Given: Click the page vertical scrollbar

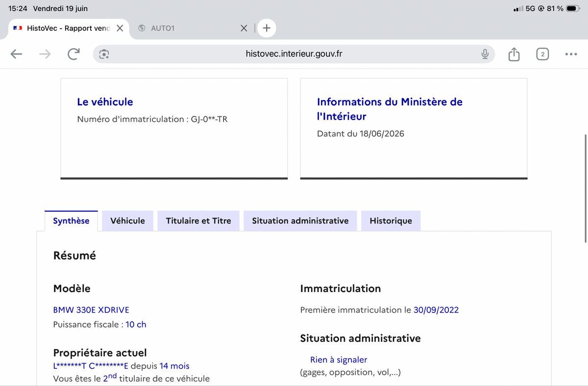Looking at the screenshot, I should point(586,189).
